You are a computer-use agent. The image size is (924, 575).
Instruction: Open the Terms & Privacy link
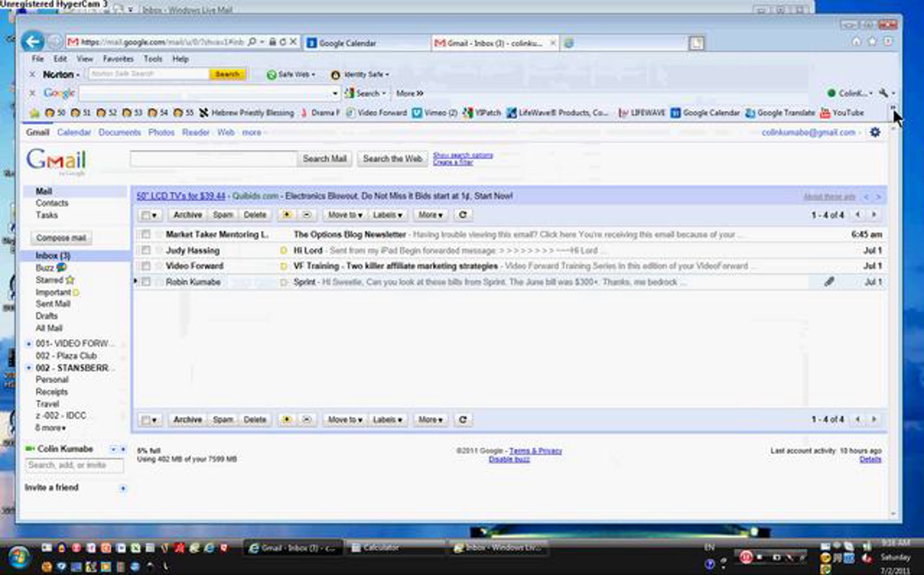pyautogui.click(x=536, y=451)
